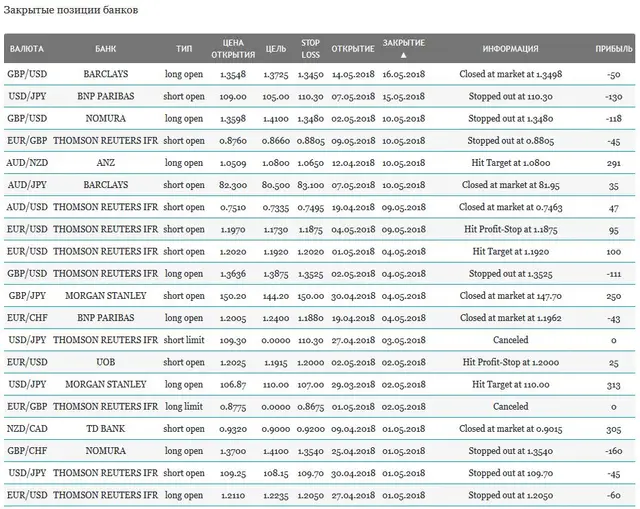Click BNP PARIBAS in the EUR/CHF row
This screenshot has height=509, width=640.
[x=105, y=318]
